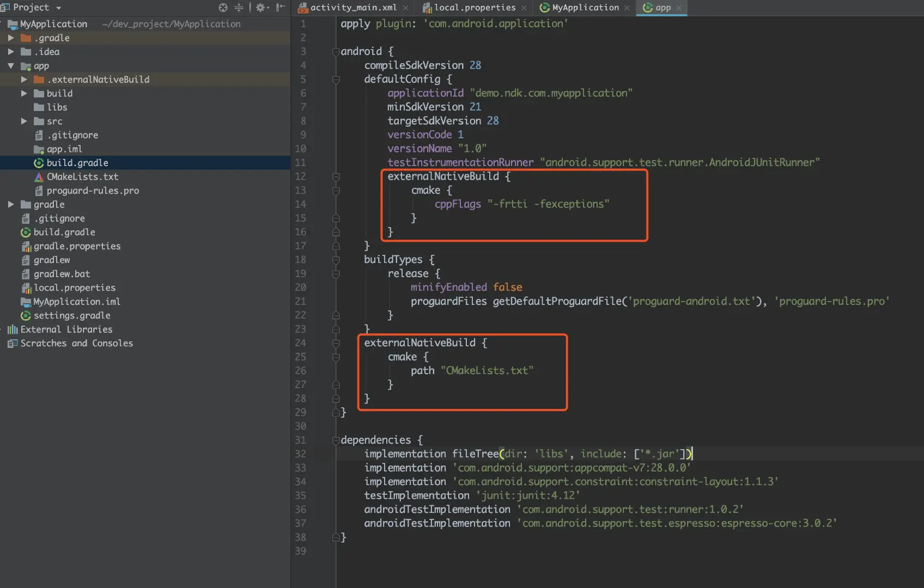Screen dimensions: 924x588
Task: Switch to the local.properties editor tab
Action: [475, 8]
